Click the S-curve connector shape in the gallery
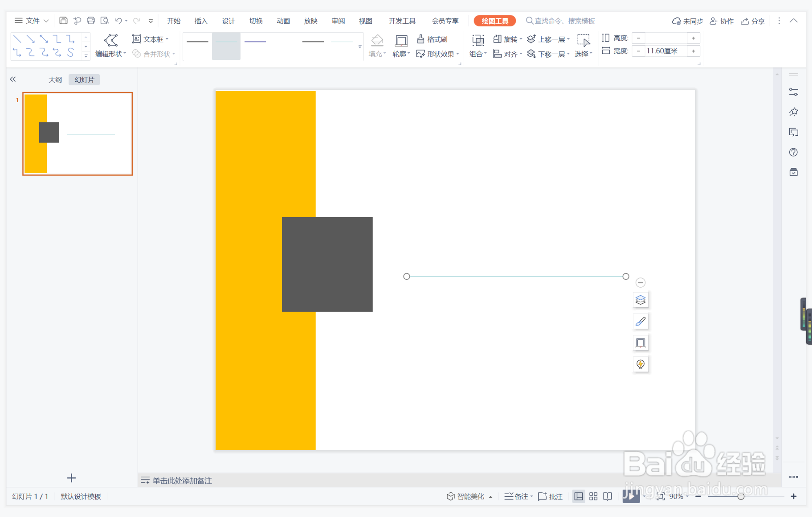The image size is (812, 517). 70,53
